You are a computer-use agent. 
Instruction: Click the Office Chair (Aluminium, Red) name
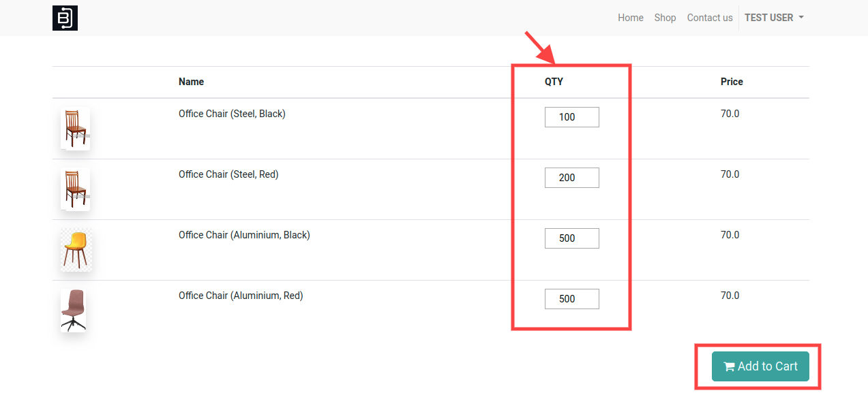(241, 296)
